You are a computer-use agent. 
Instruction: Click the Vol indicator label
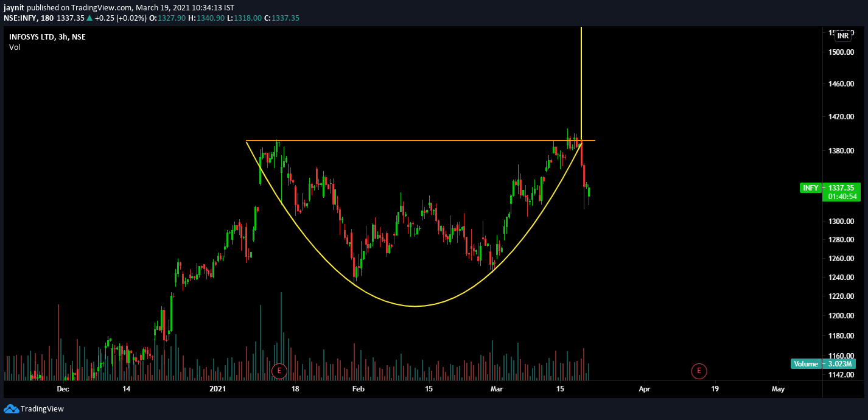pyautogui.click(x=15, y=47)
